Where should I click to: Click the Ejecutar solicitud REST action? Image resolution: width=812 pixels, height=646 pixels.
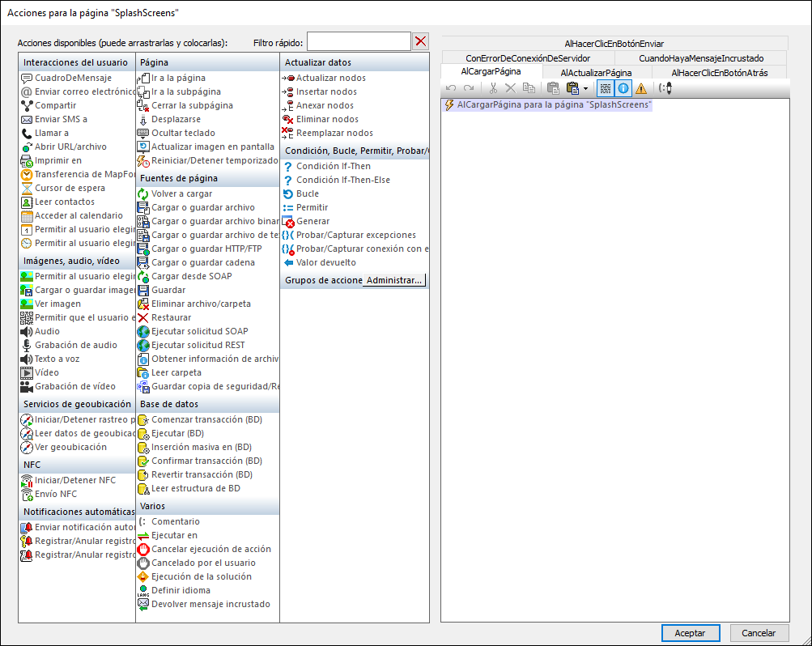[198, 345]
